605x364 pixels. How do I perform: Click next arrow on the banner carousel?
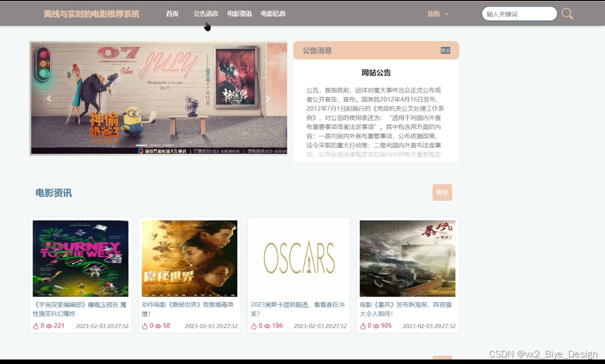tap(268, 99)
